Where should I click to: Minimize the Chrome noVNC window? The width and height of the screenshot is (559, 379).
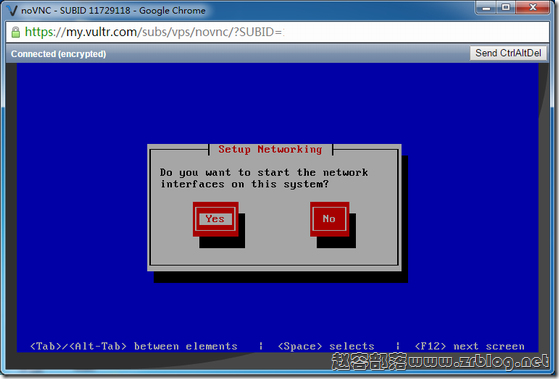tap(486, 8)
